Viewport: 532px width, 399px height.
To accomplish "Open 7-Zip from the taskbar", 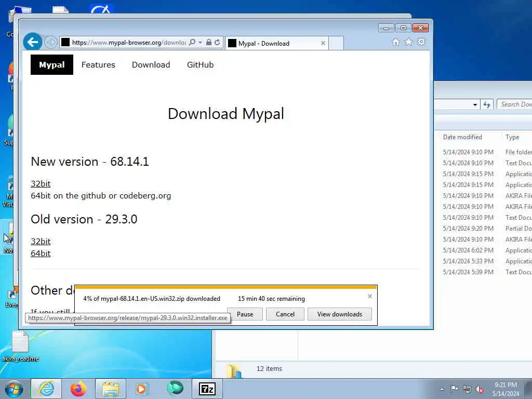I will (x=207, y=389).
